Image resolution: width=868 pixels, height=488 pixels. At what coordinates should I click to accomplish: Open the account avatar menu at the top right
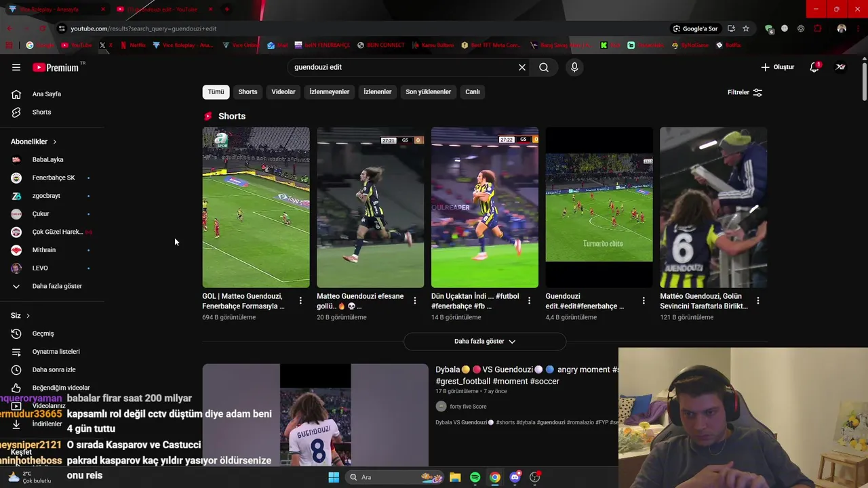[x=840, y=67]
